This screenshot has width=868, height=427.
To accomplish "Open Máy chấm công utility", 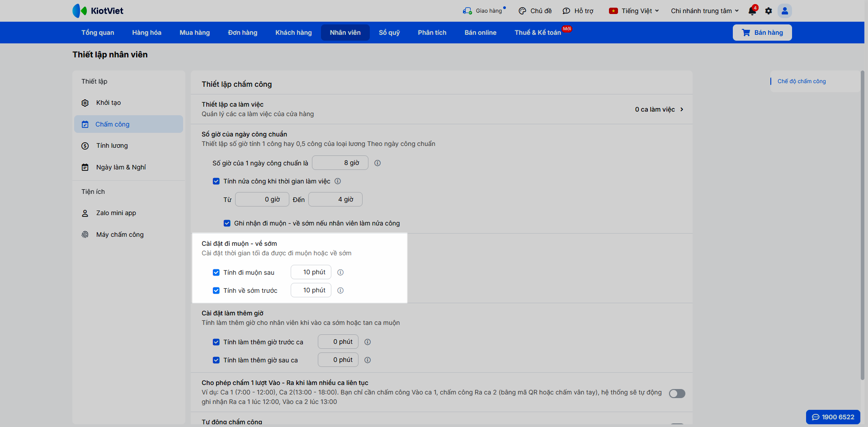I will [x=128, y=235].
